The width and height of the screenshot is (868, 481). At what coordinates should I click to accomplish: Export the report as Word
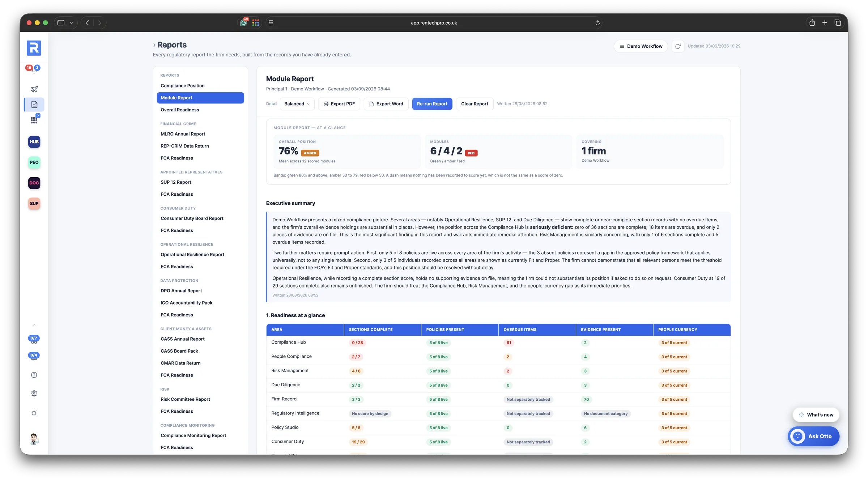(x=386, y=104)
